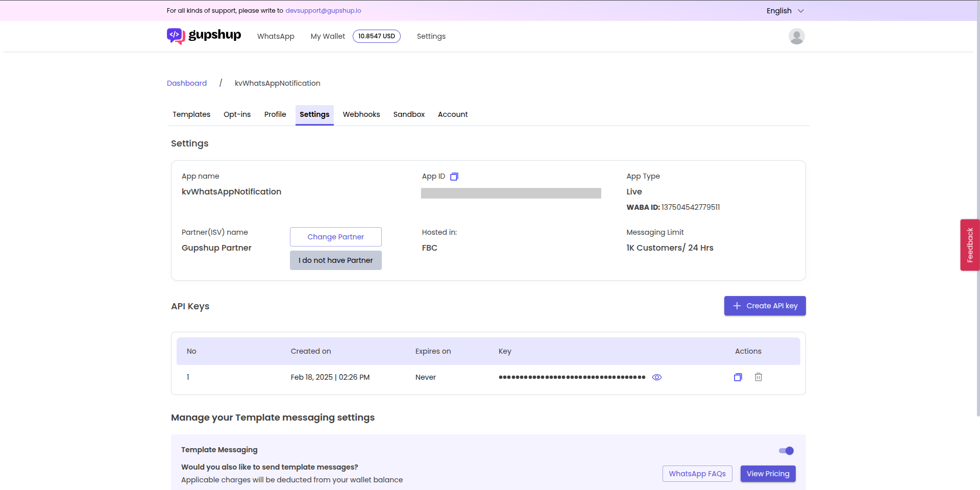Toggle the Template Messaging switch

[786, 451]
